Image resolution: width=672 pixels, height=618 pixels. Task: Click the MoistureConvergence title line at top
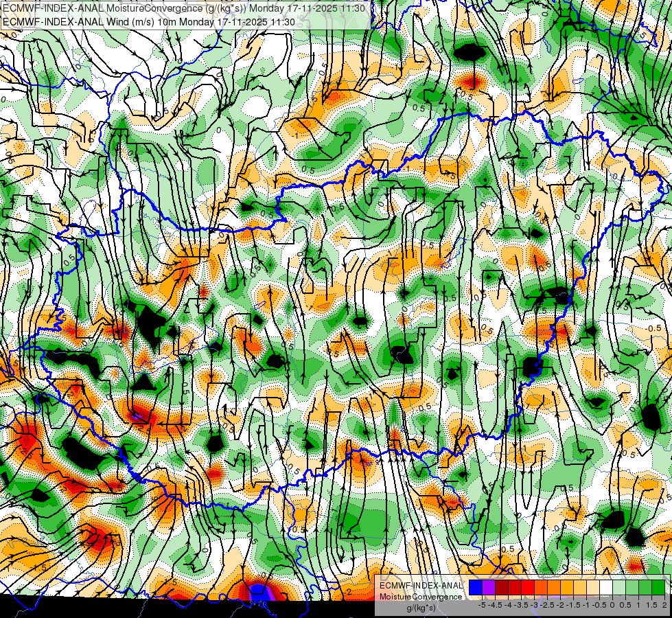[x=184, y=8]
